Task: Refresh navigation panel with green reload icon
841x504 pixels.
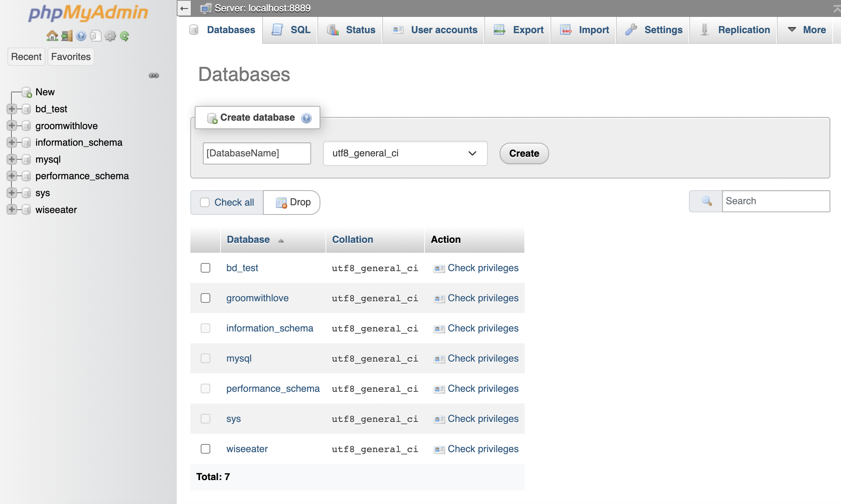Action: point(125,36)
